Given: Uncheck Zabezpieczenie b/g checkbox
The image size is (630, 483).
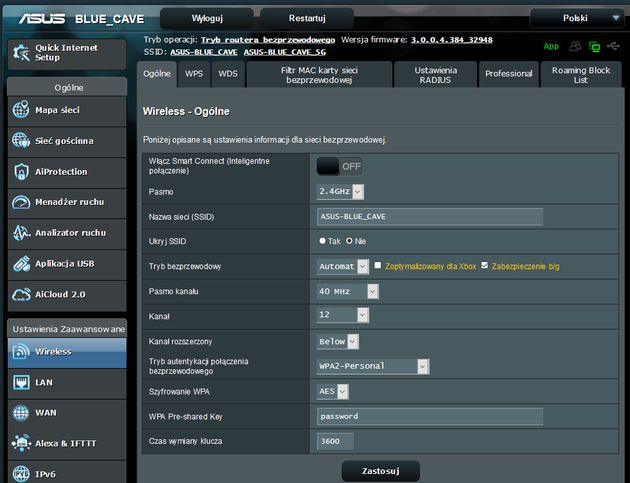Looking at the screenshot, I should [485, 265].
